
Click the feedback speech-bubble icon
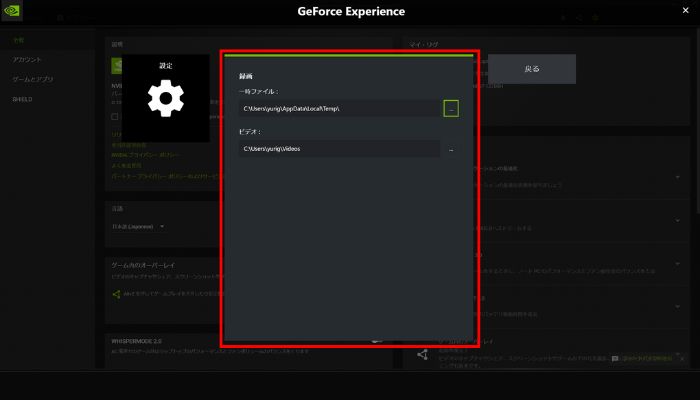click(615, 358)
